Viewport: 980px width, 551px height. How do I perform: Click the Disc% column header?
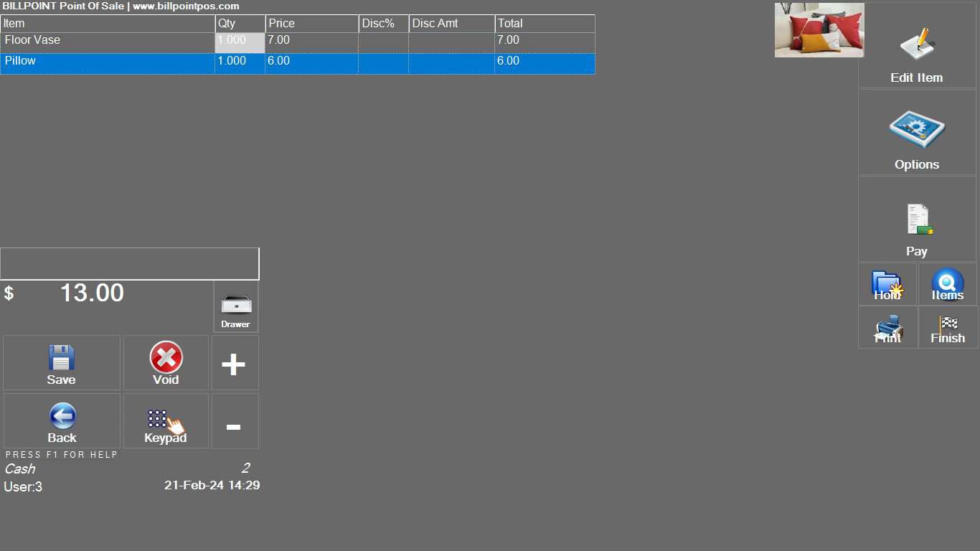tap(383, 24)
